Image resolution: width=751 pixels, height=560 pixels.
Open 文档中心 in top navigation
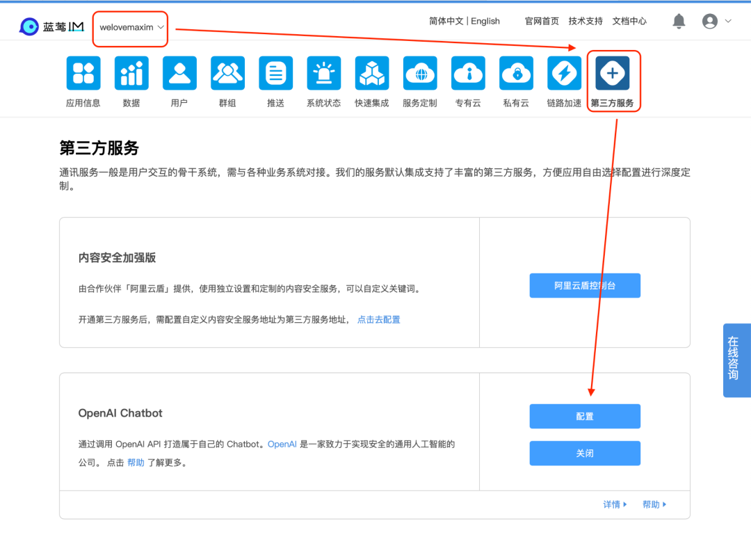(629, 21)
